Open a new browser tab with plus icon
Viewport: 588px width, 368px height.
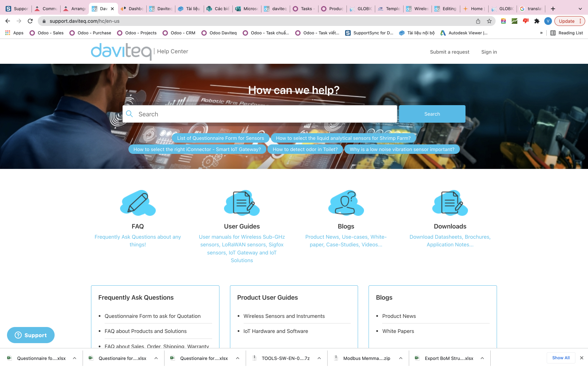click(553, 9)
